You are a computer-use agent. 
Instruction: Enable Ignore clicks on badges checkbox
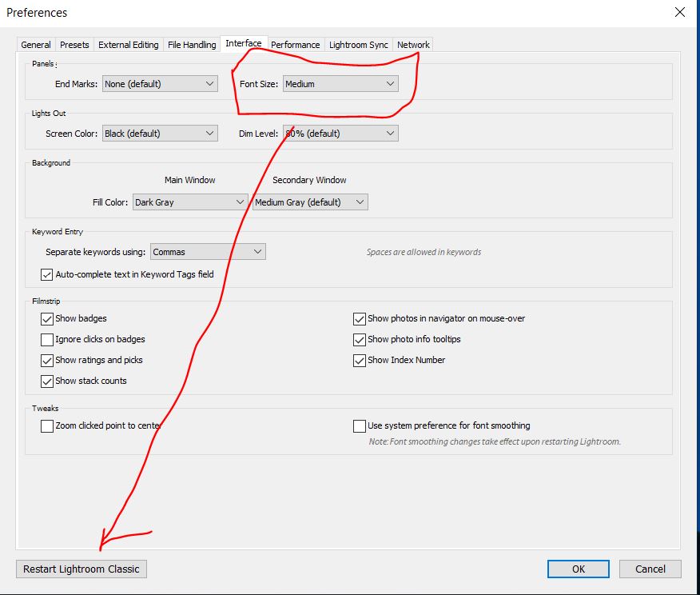click(x=47, y=339)
